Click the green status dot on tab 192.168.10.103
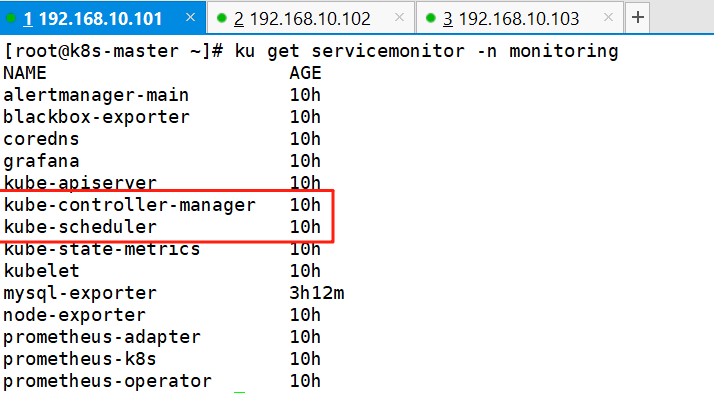The image size is (714, 393). point(430,18)
